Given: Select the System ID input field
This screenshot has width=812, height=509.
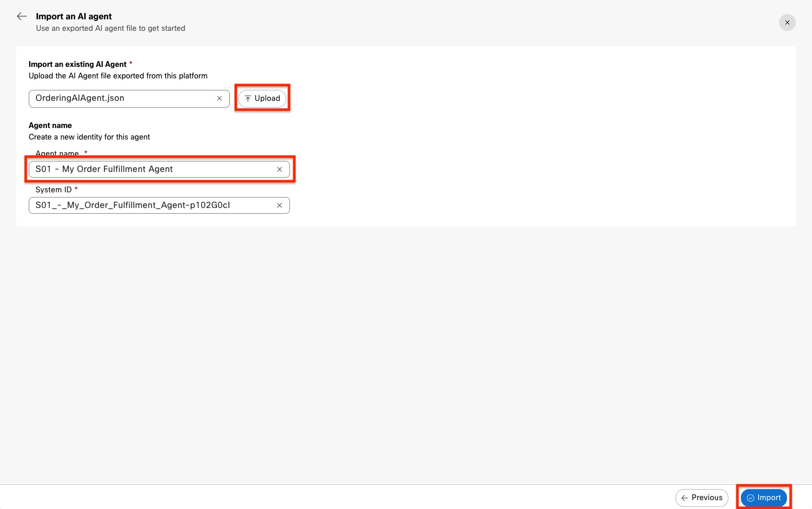Looking at the screenshot, I should point(152,205).
